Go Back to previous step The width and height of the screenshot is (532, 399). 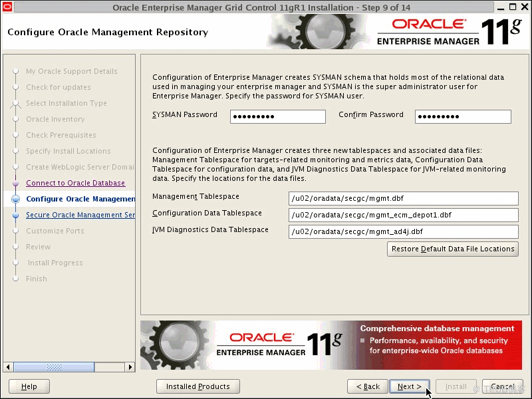click(368, 386)
